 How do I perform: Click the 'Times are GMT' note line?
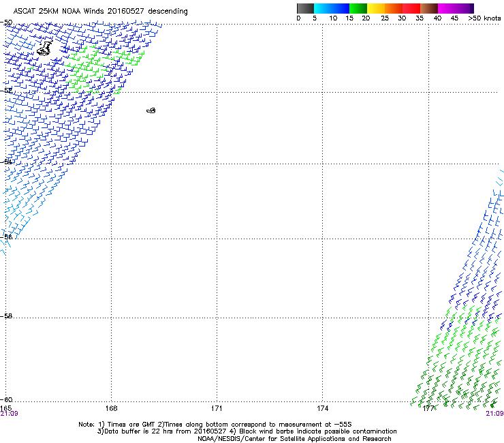(x=215, y=425)
